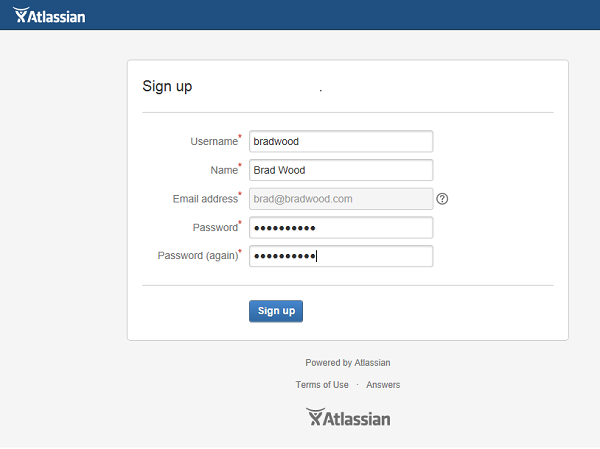Screen dimensions: 600x449
Task: Click the red asterisk beside Username label
Action: [x=240, y=137]
